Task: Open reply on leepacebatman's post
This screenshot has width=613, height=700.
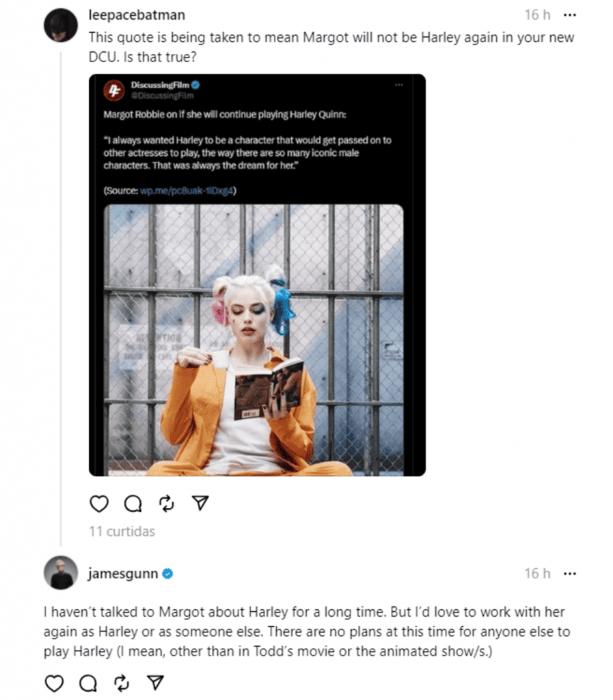Action: coord(133,503)
